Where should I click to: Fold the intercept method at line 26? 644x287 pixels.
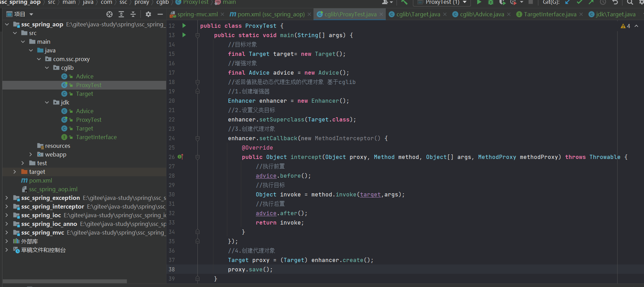pos(197,157)
